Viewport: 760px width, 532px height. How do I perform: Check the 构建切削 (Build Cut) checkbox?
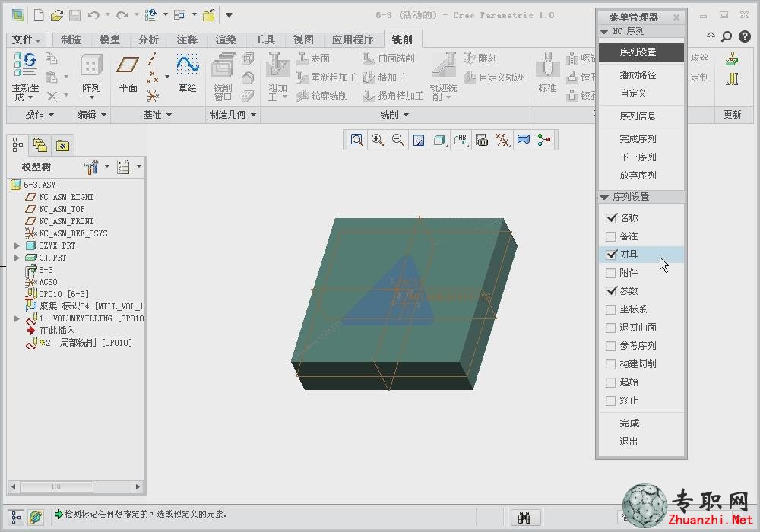tap(611, 364)
